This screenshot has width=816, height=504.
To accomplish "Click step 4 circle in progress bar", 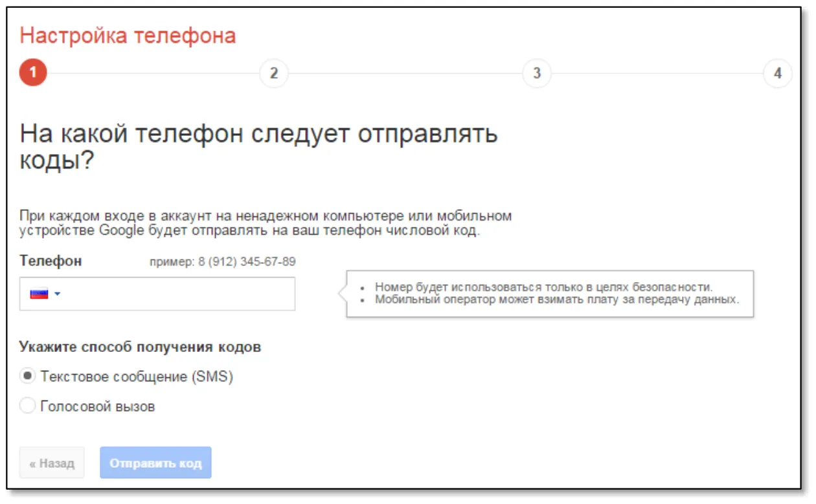I will [x=778, y=73].
